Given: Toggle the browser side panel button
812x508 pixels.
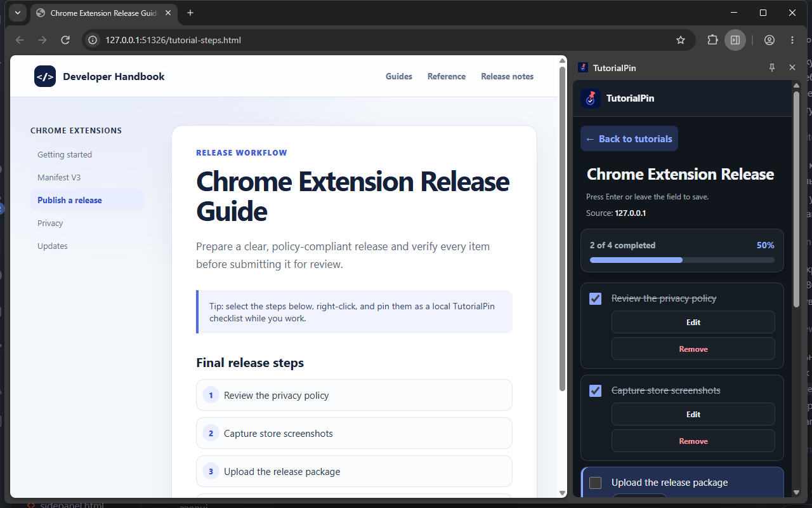Looking at the screenshot, I should point(735,40).
